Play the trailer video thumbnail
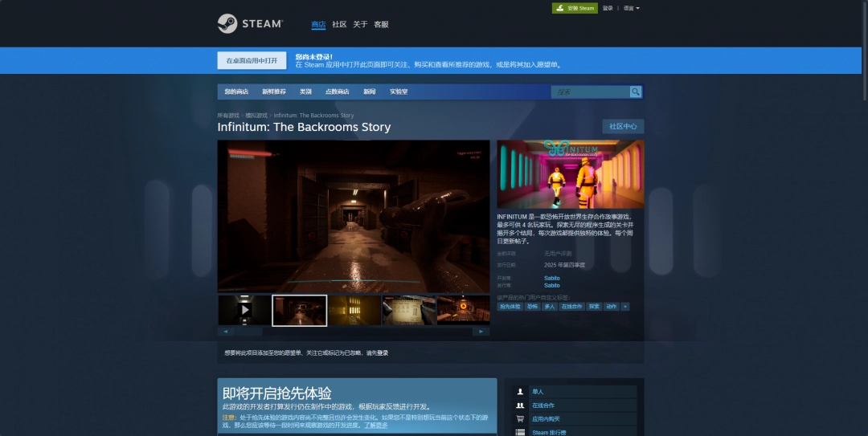Screen dimensions: 868x436 244,310
